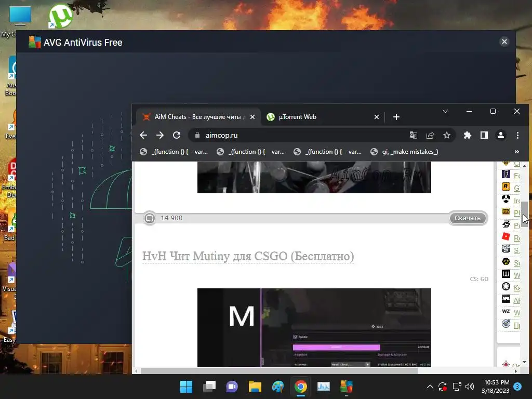532x399 pixels.
Task: Open the Windows Start menu
Action: coord(186,387)
